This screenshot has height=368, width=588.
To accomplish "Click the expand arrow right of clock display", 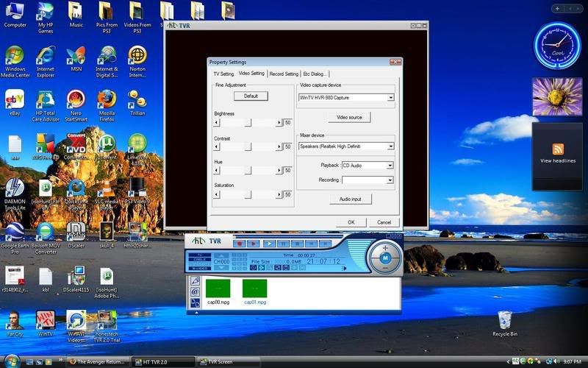I will point(344,268).
